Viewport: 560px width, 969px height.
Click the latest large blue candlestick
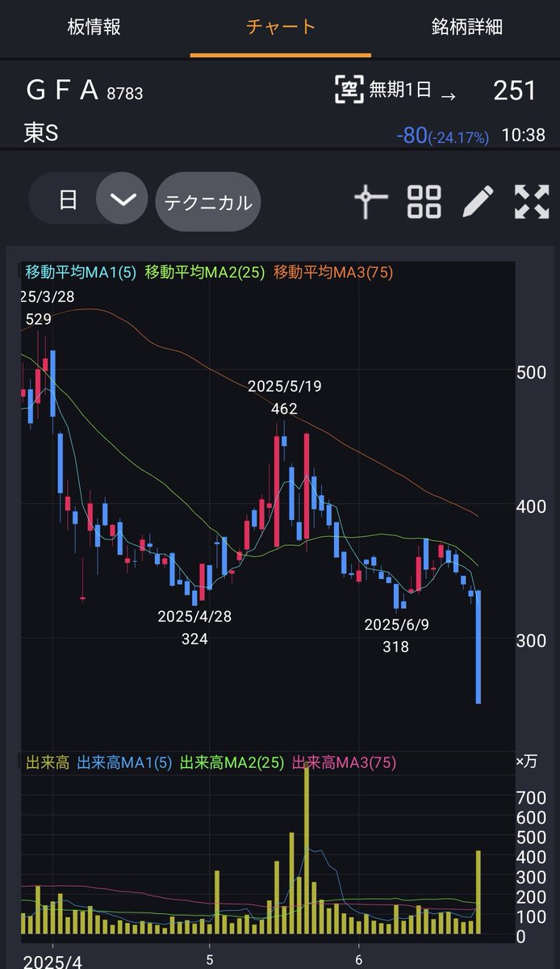(x=479, y=647)
